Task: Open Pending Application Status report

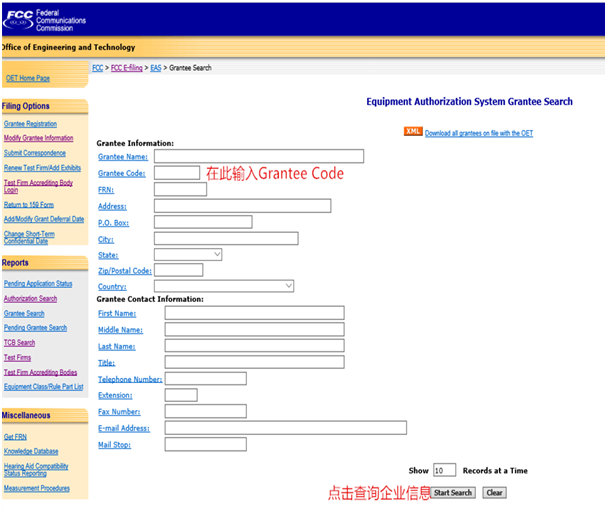Action: pyautogui.click(x=38, y=284)
